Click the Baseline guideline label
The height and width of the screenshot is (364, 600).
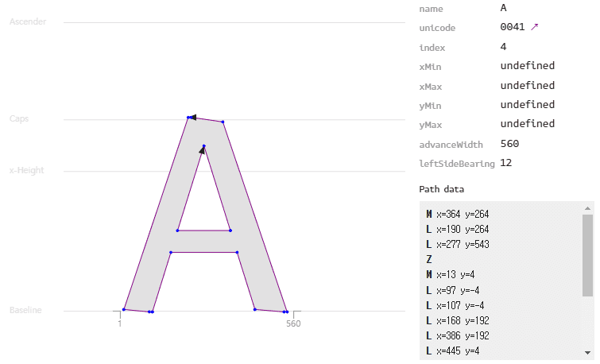click(25, 310)
